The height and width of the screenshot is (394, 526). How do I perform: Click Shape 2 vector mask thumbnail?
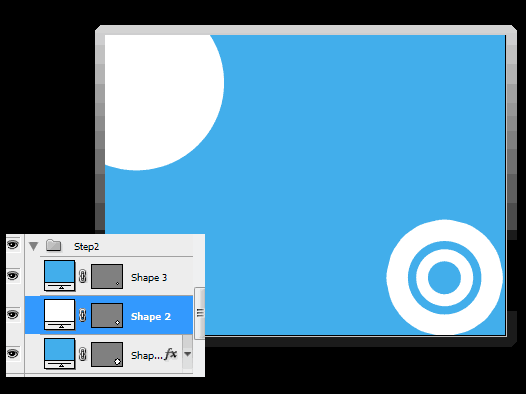(x=107, y=316)
